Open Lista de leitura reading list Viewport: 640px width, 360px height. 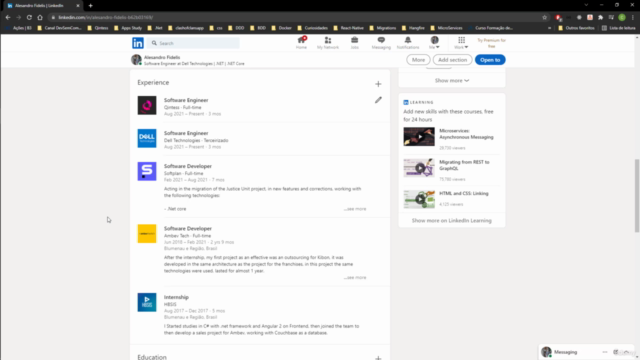pos(619,28)
